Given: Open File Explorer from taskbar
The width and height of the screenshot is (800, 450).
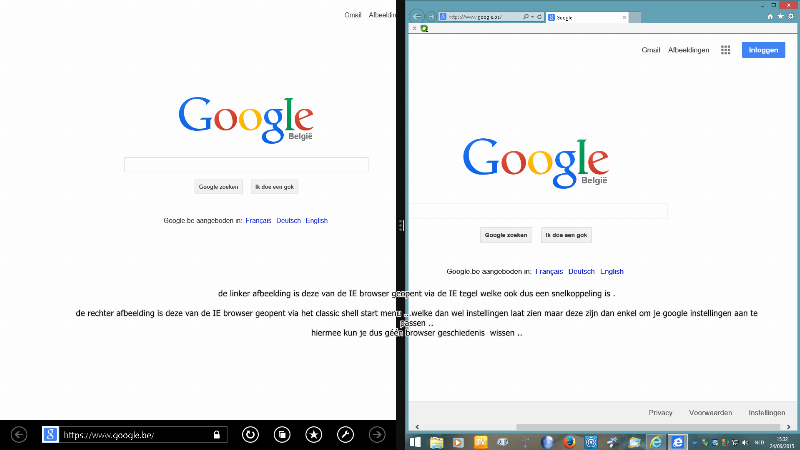Looking at the screenshot, I should pyautogui.click(x=436, y=442).
